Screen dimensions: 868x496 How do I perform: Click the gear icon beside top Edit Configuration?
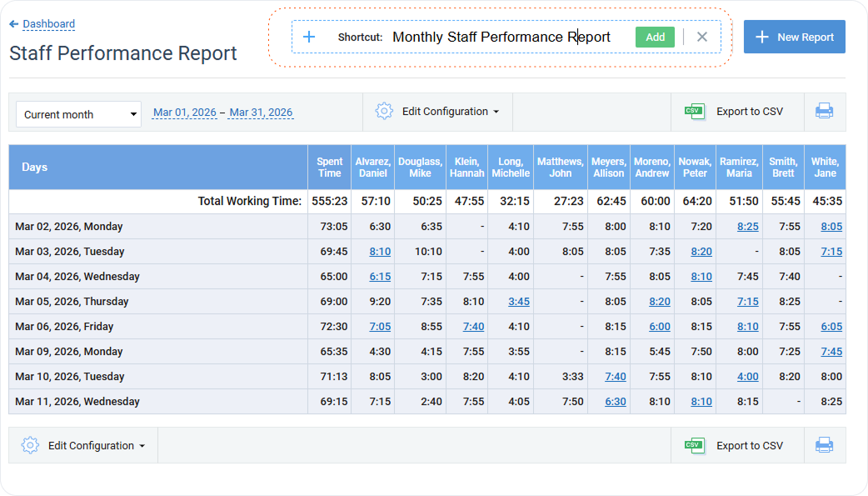click(384, 111)
